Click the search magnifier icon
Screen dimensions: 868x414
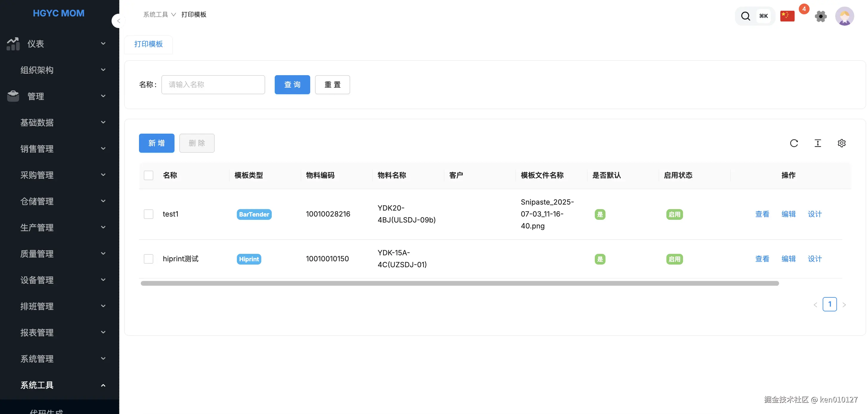pos(745,16)
